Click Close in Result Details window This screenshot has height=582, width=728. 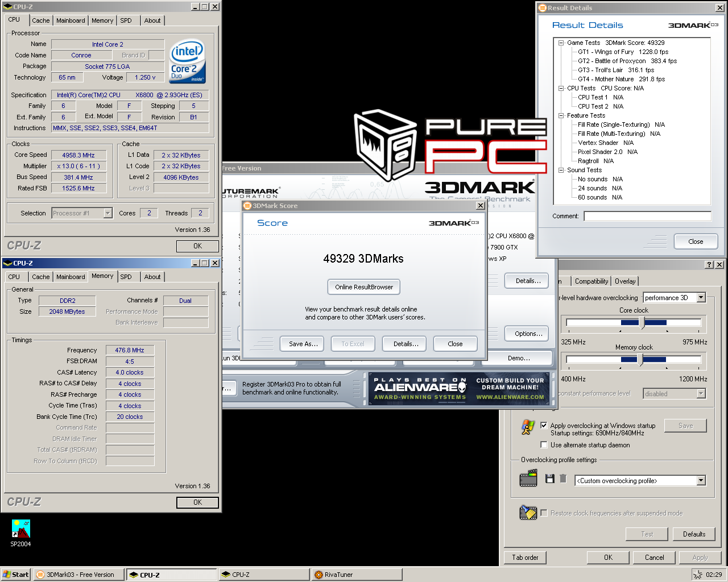696,242
